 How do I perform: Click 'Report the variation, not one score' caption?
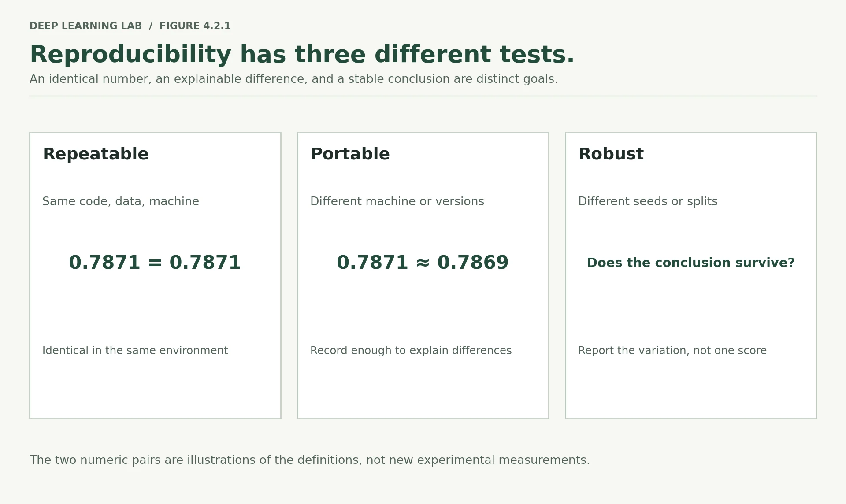point(672,351)
